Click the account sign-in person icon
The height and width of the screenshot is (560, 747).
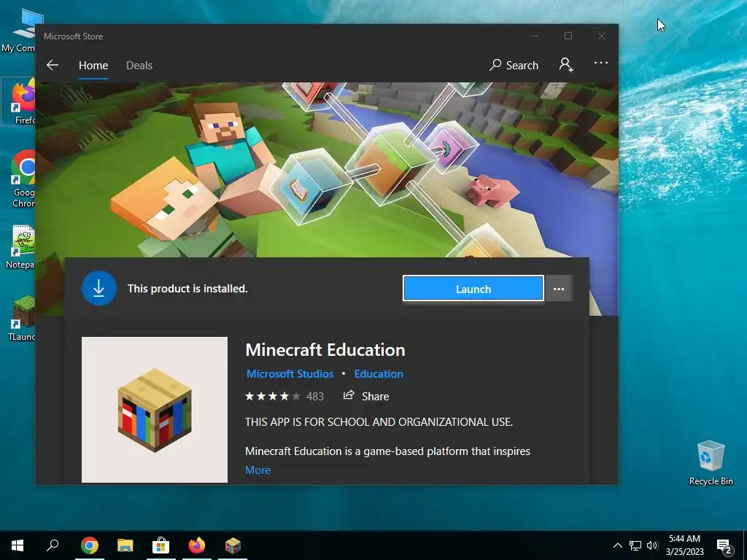coord(566,65)
